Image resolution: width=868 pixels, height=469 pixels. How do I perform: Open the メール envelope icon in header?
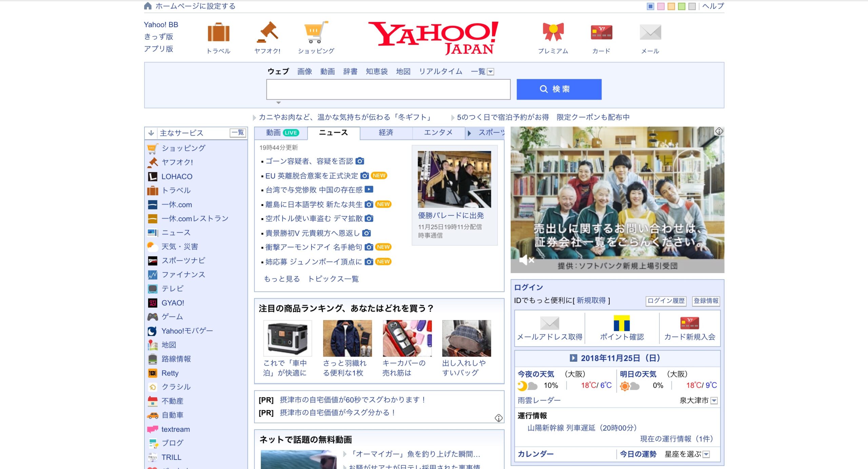pyautogui.click(x=650, y=32)
